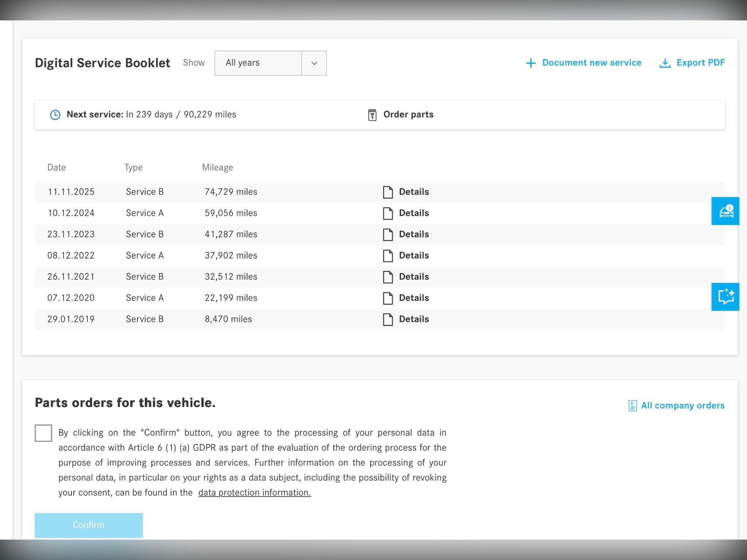Expand the All years dropdown arrow
Screen dimensions: 747x560
tap(314, 63)
